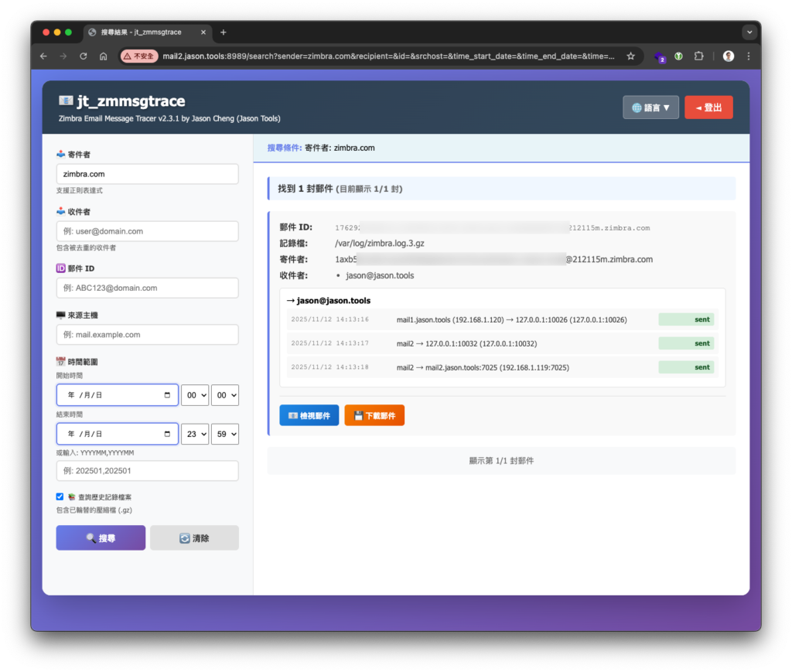Open the browser home page icon
This screenshot has width=792, height=672.
click(103, 56)
